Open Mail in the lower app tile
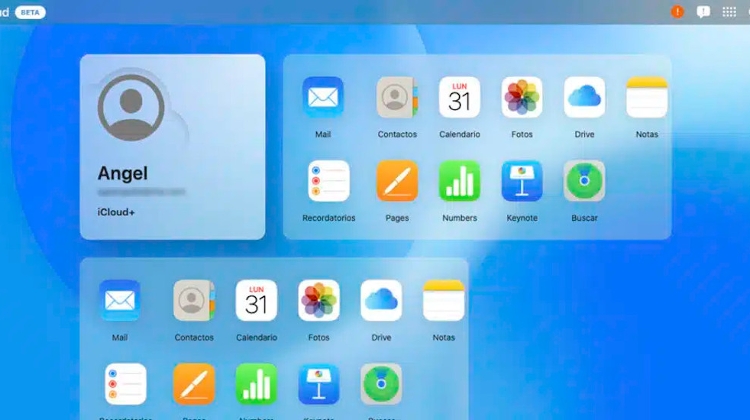 click(120, 301)
